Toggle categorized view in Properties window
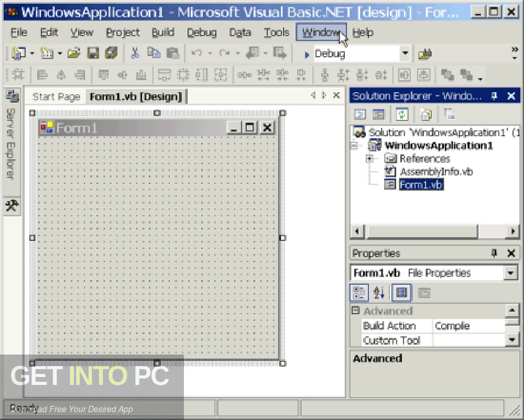The height and width of the screenshot is (420, 524). point(359,293)
